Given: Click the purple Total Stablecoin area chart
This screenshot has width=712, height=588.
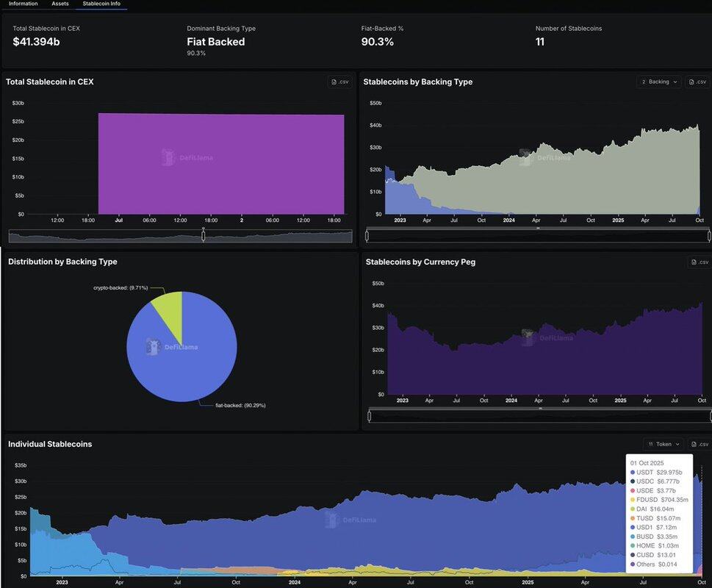Looking at the screenshot, I should (x=220, y=163).
